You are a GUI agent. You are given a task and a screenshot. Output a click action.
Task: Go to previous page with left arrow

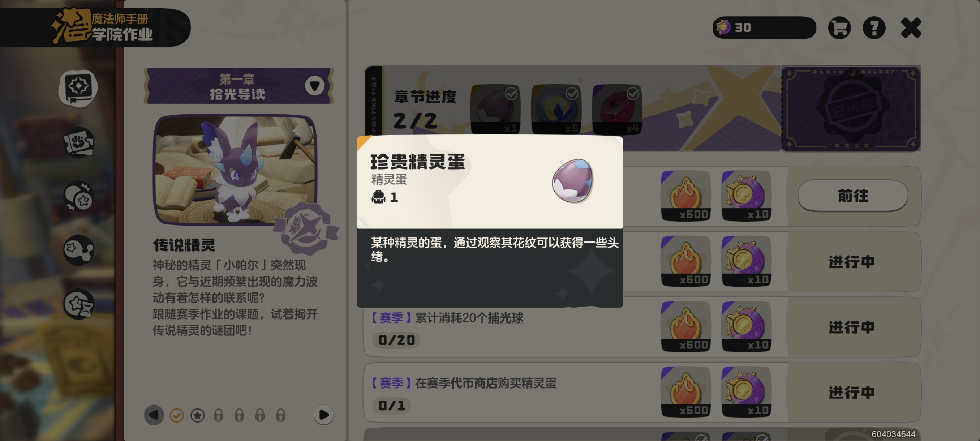154,415
